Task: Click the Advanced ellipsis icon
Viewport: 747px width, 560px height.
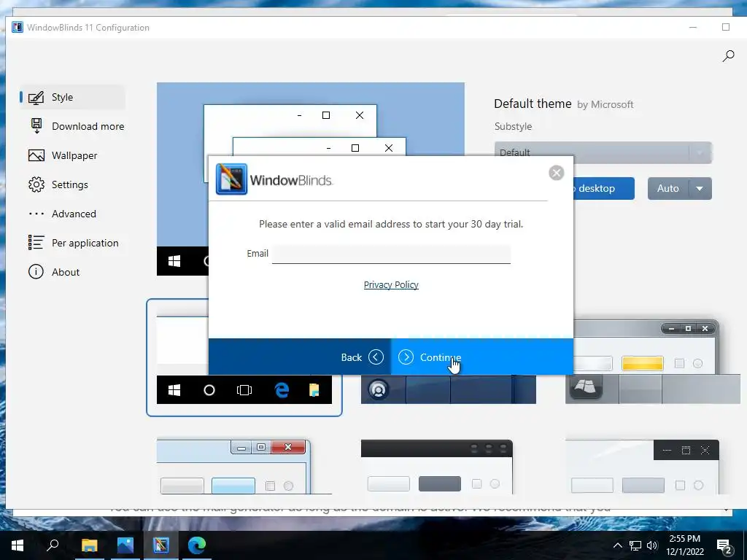Action: (x=36, y=214)
